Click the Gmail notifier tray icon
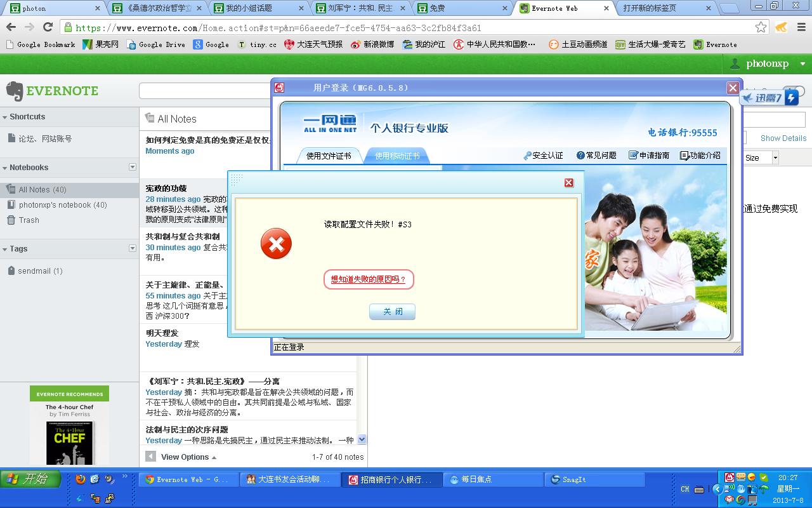The width and height of the screenshot is (812, 508). coord(730,500)
